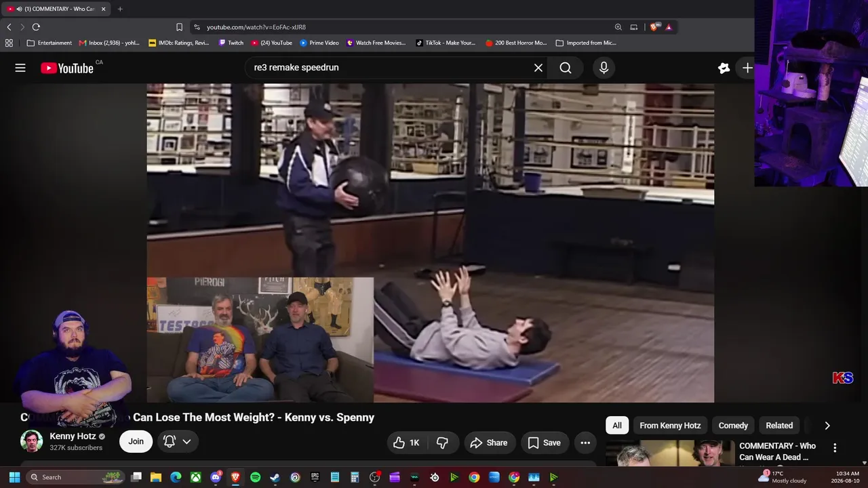
Task: Open the Prime Video bookmark
Action: coord(319,43)
